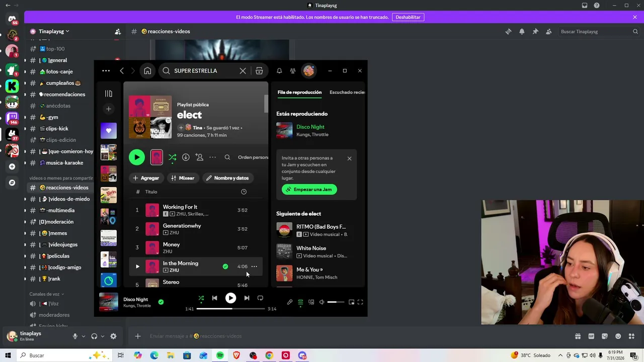Disable Streamer mode with Deshabilitar
This screenshot has width=644, height=362.
408,17
